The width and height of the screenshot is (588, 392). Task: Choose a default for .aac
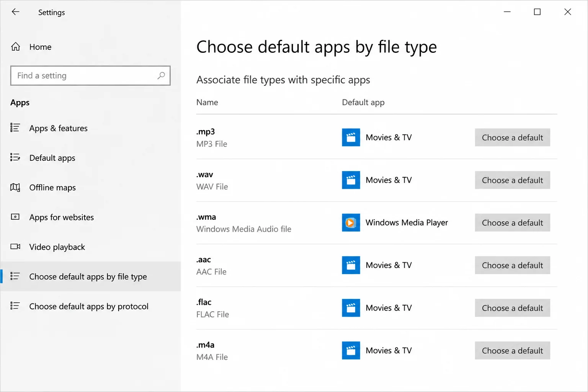pos(512,265)
